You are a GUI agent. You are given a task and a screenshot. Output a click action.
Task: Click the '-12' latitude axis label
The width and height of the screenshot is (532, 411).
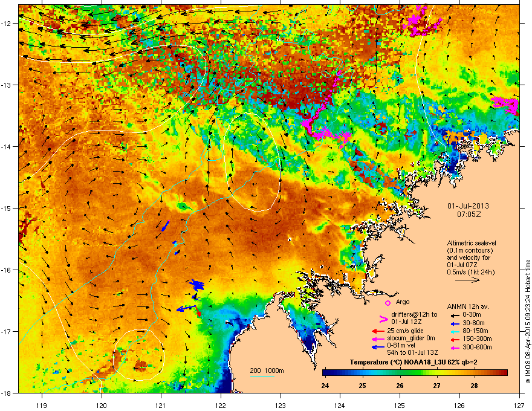[7, 24]
